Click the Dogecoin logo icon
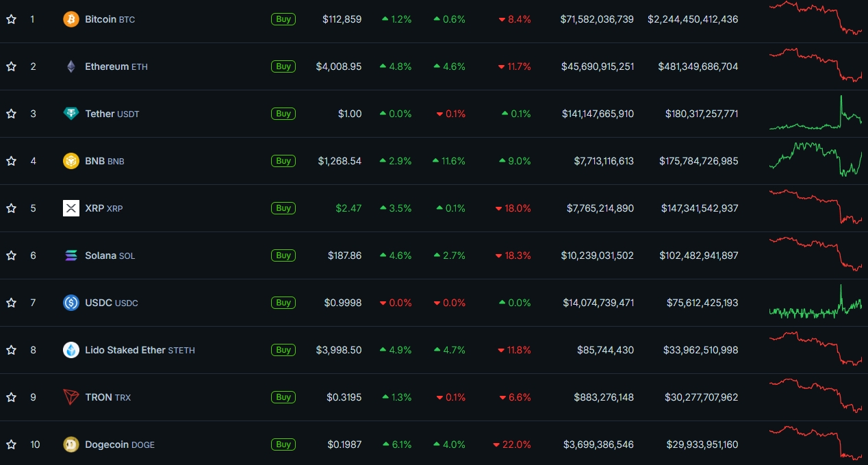This screenshot has width=868, height=465. (x=71, y=444)
